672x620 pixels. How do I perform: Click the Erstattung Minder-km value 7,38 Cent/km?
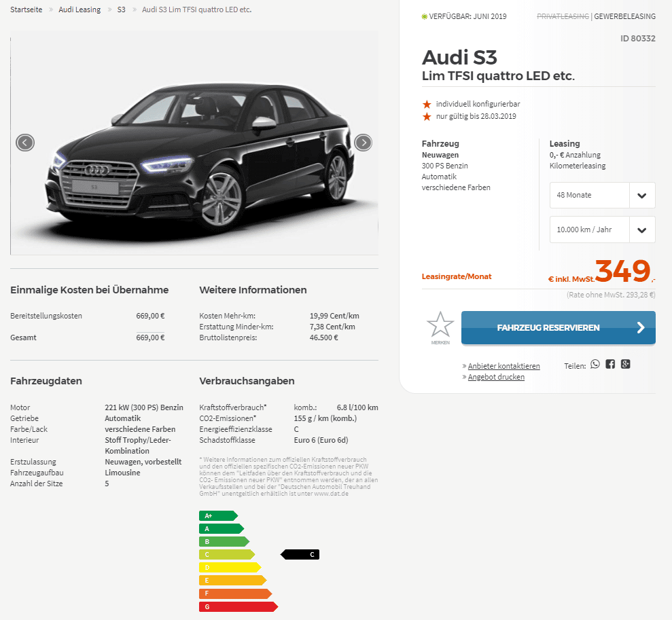click(332, 327)
